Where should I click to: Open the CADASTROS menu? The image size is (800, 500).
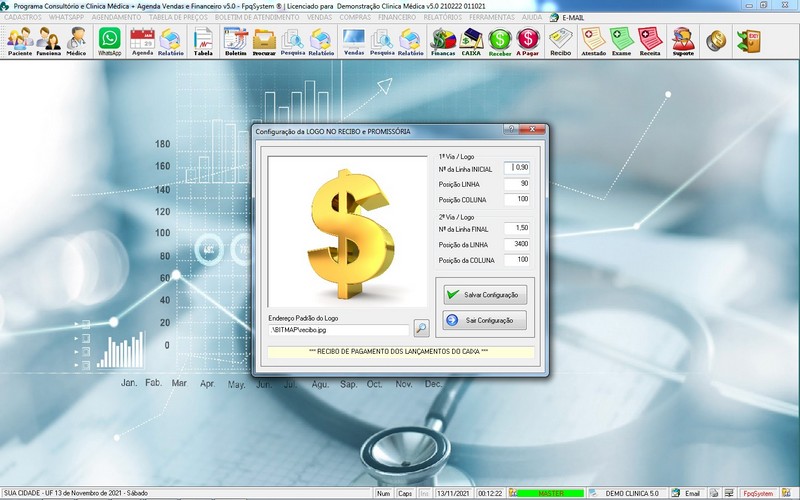point(22,17)
